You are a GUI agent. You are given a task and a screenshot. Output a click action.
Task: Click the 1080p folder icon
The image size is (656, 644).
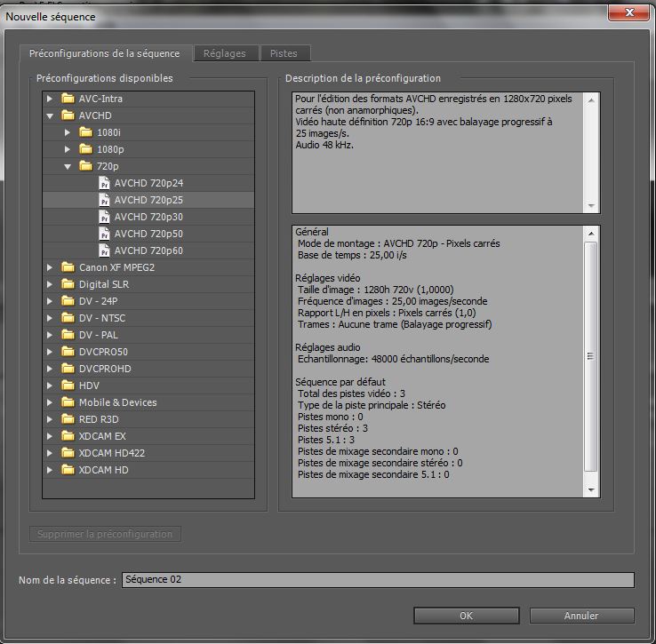[85, 149]
